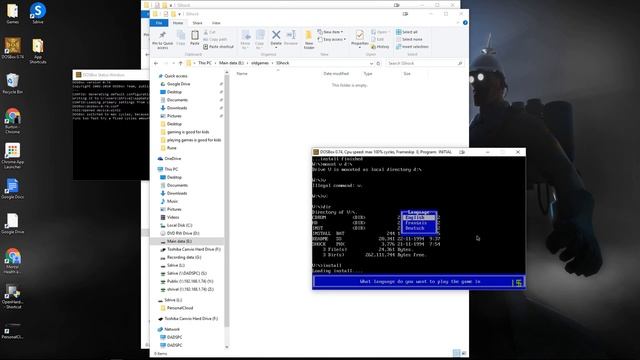Click 'Main data (E:)' in the address breadcrumb
Image resolution: width=640 pixels, height=360 pixels.
point(231,63)
